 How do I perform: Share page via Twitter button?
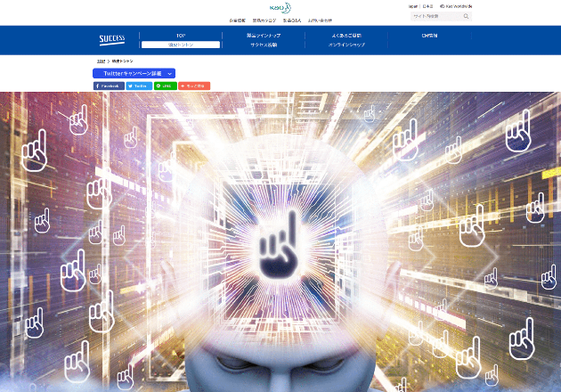pos(138,86)
